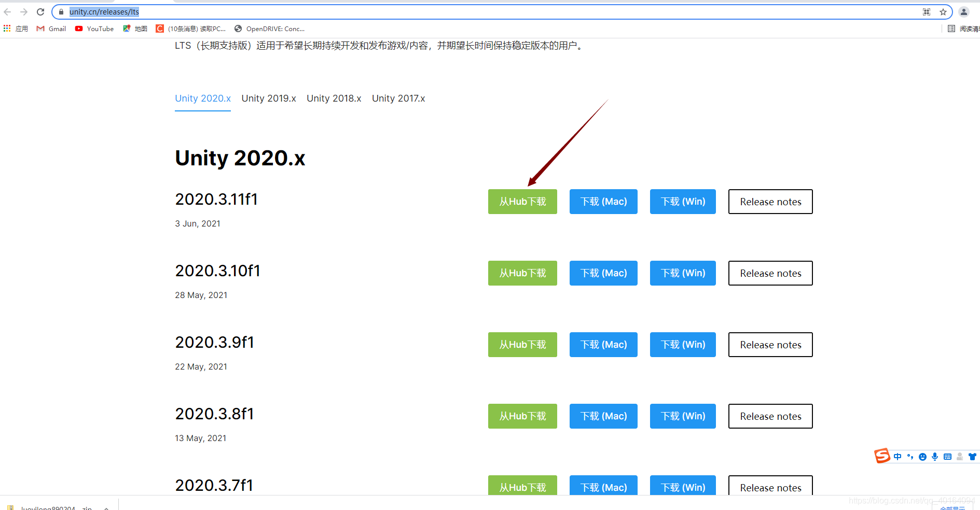Open the Apps grid shortcut in bookmarks bar

[x=16, y=29]
